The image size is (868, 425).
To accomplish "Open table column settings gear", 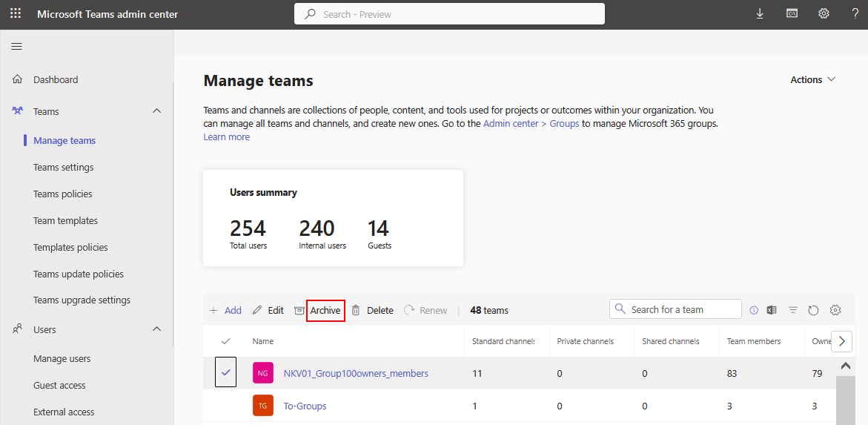I will pyautogui.click(x=835, y=310).
